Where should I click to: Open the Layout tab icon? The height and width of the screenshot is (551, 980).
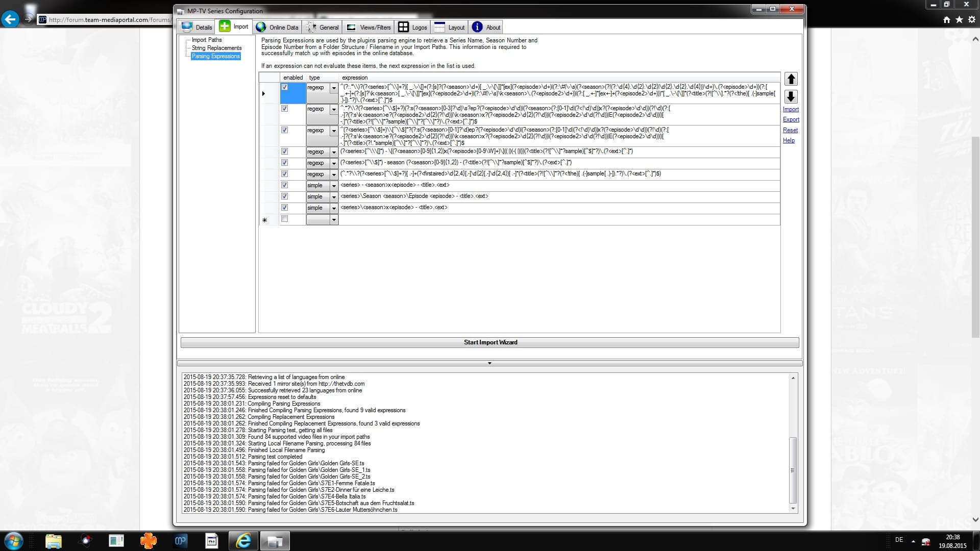449,27
